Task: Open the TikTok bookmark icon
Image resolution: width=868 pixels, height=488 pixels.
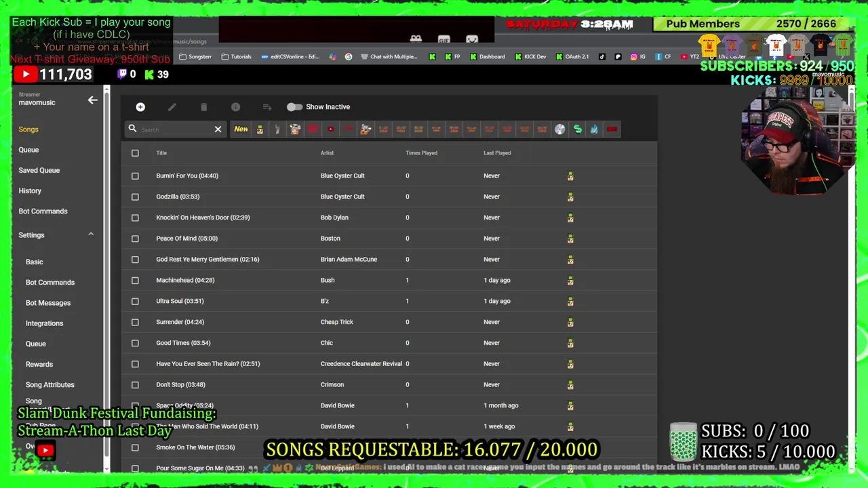Action: pyautogui.click(x=602, y=57)
